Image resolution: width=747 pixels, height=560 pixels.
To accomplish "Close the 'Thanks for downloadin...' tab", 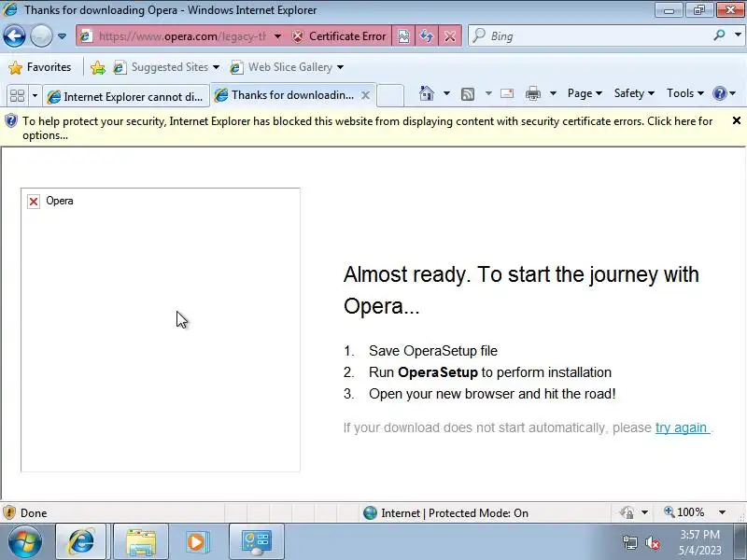I will point(365,95).
